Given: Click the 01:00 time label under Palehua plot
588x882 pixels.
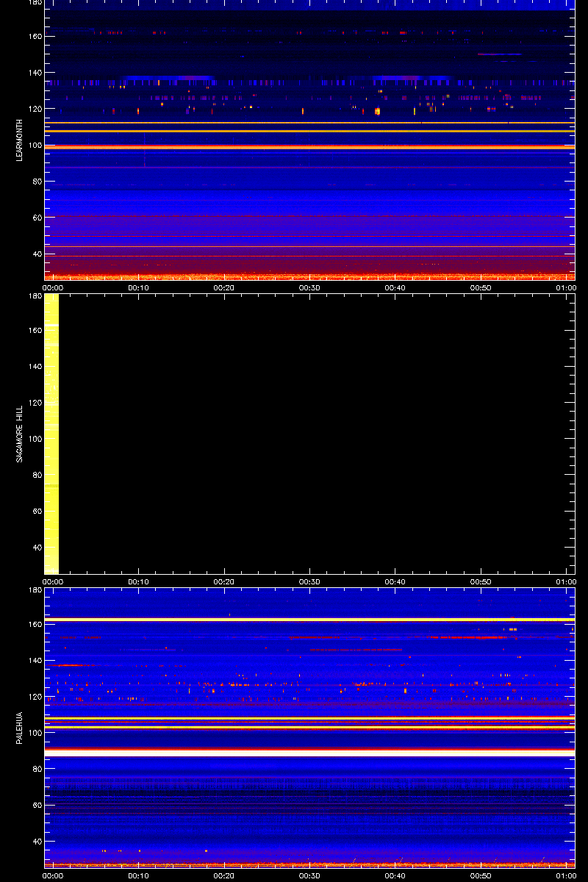Looking at the screenshot, I should coord(566,875).
